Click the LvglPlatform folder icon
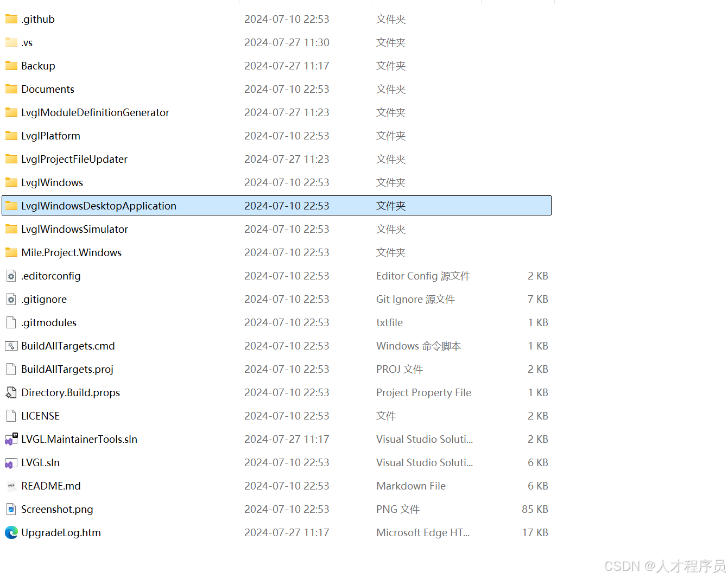728x578 pixels. pos(11,136)
